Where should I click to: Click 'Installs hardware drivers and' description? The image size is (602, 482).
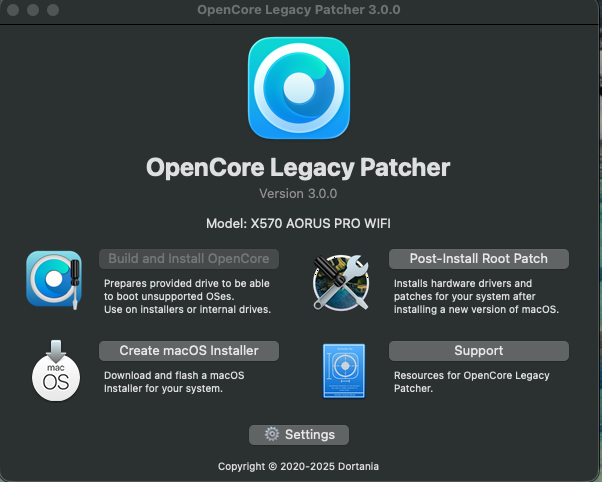point(463,283)
